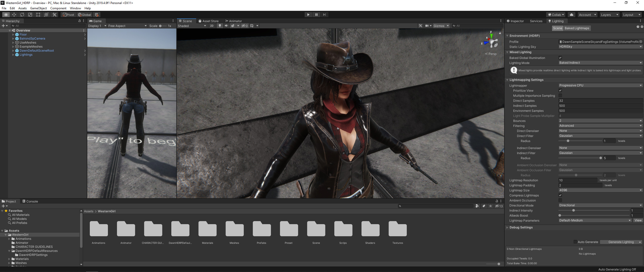Select the Hand (view) tool

click(x=6, y=15)
